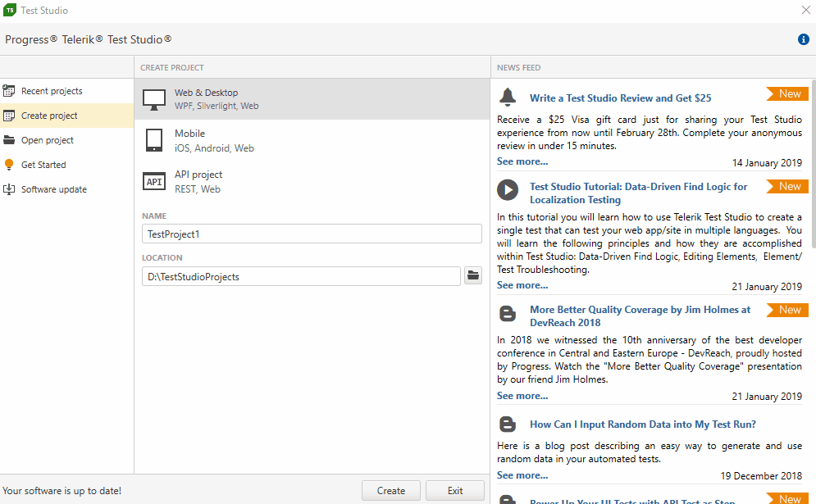Click See more under Random Data post

point(522,474)
